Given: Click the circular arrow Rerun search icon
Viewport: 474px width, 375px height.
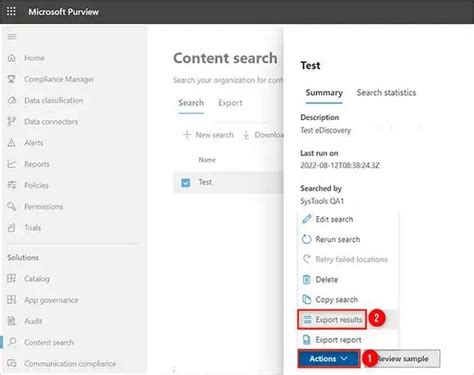Looking at the screenshot, I should 306,239.
